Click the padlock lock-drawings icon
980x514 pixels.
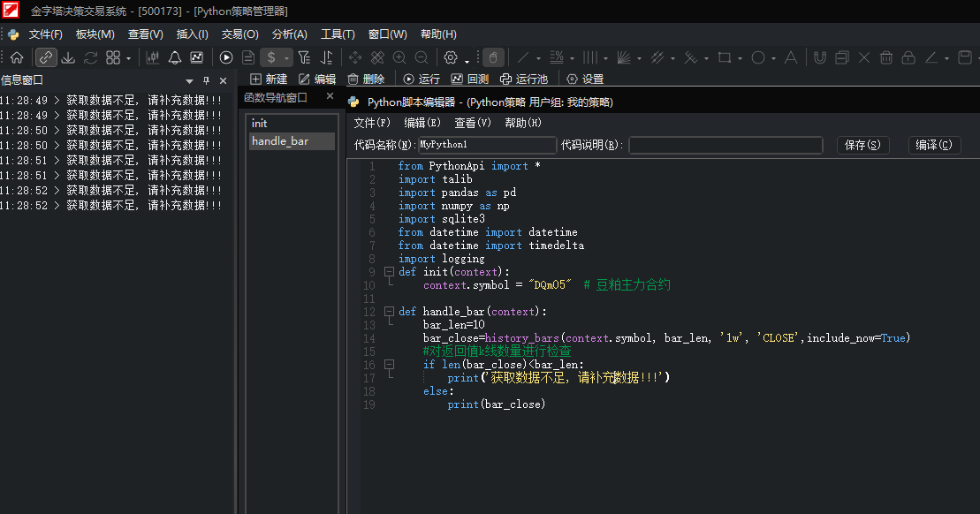[908, 57]
